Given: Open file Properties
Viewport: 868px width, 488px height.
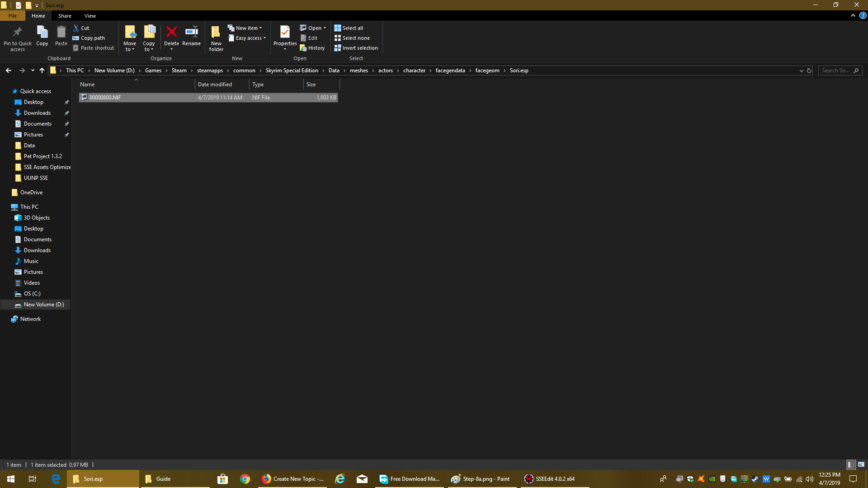Looking at the screenshot, I should pyautogui.click(x=285, y=38).
